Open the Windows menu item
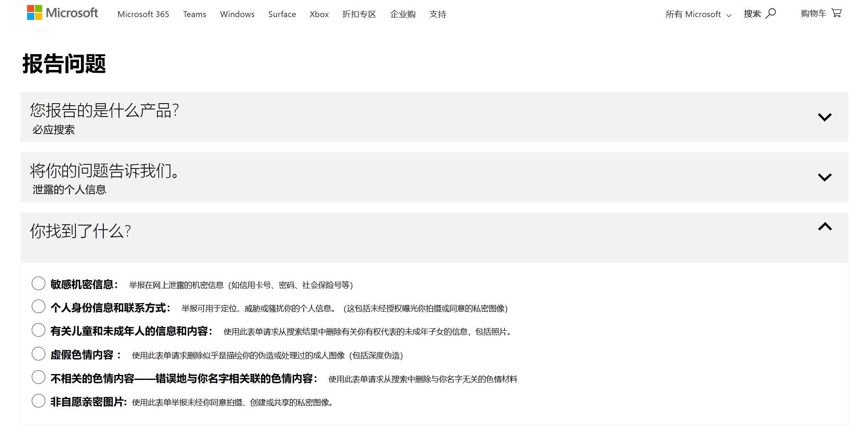Viewport: 868px width, 439px height. click(237, 14)
